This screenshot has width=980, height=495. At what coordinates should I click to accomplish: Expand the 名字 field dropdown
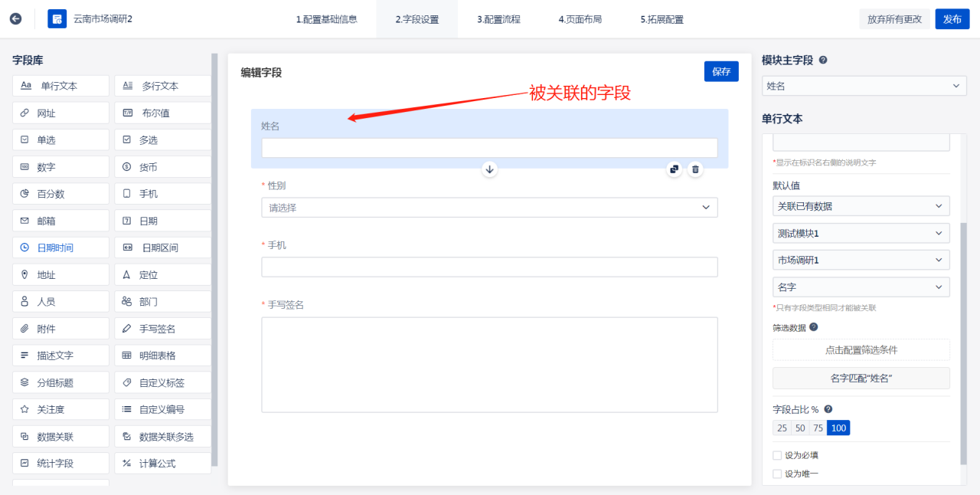tap(861, 287)
